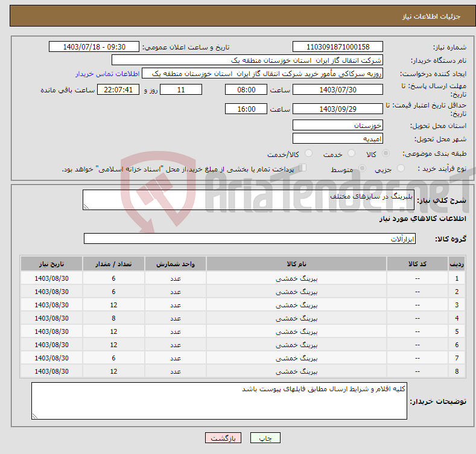
Task: Click item name in row 8
Action: (296, 371)
